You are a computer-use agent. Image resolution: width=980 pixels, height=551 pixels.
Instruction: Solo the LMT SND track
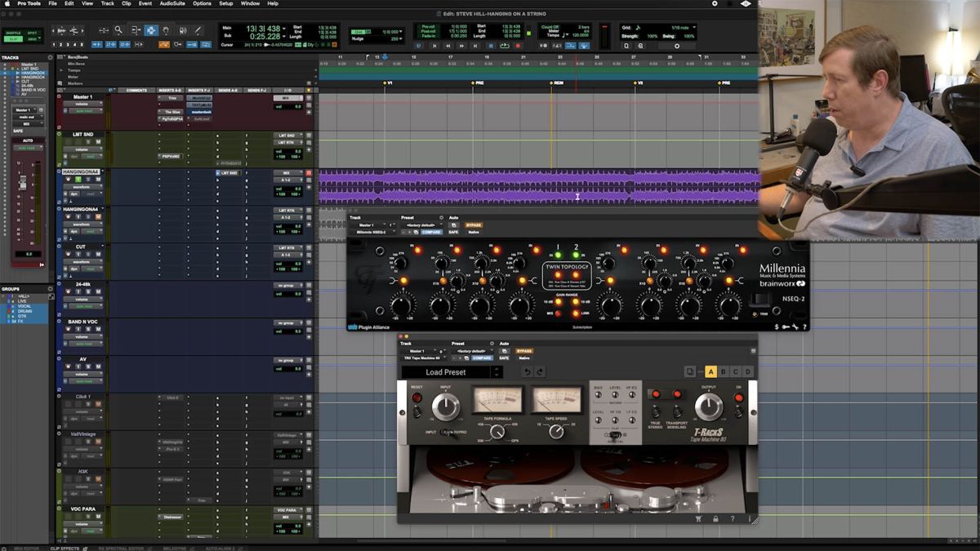click(x=88, y=141)
